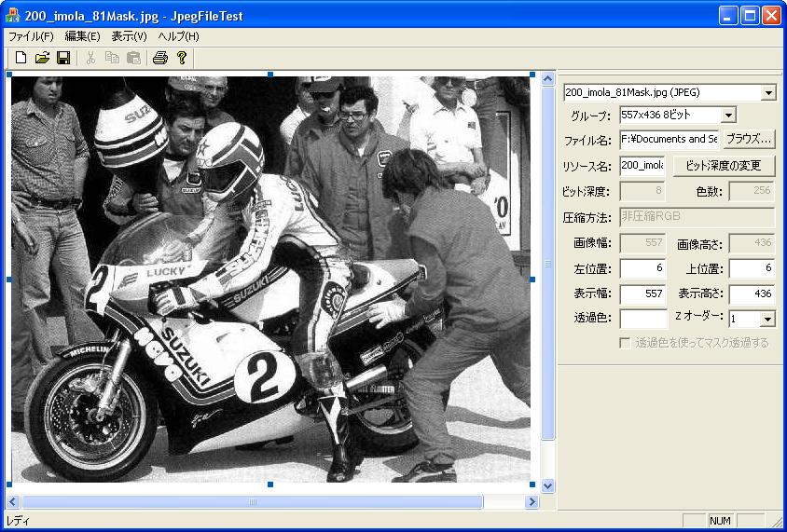787x532 pixels.
Task: Click the bottom-center selection handle of image
Action: click(x=270, y=484)
